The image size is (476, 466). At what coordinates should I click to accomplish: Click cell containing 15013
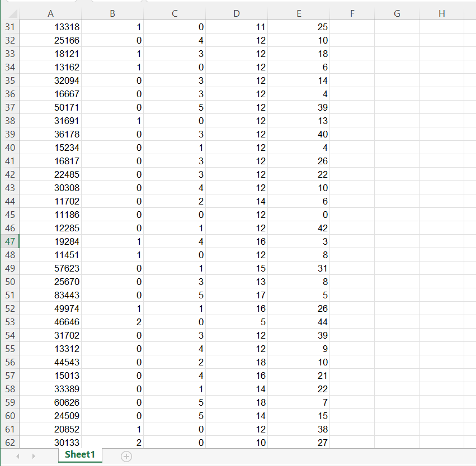point(50,375)
